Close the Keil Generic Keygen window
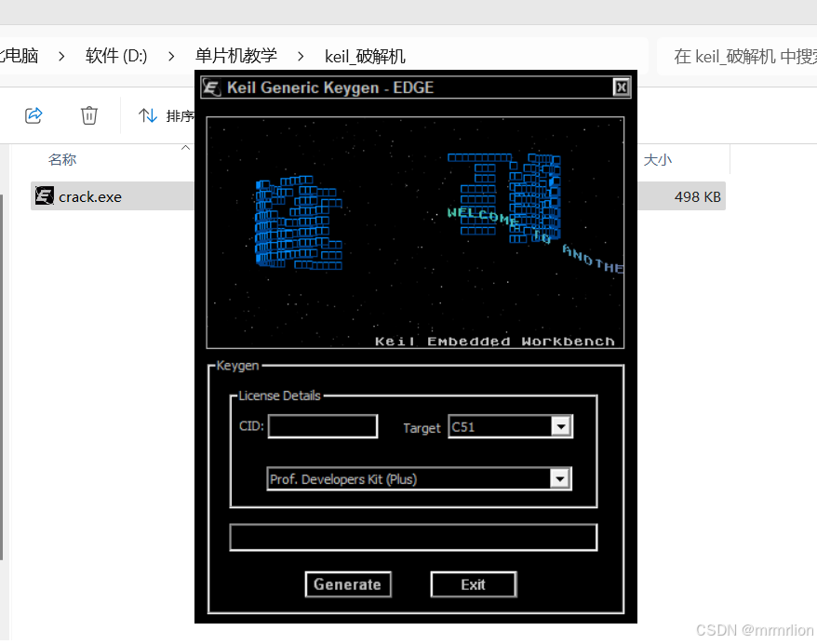 tap(621, 87)
